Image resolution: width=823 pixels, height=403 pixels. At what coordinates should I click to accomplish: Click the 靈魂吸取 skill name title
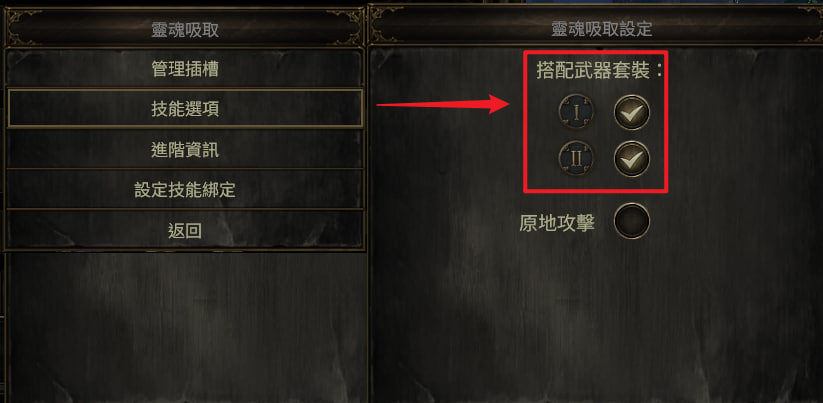[x=185, y=30]
